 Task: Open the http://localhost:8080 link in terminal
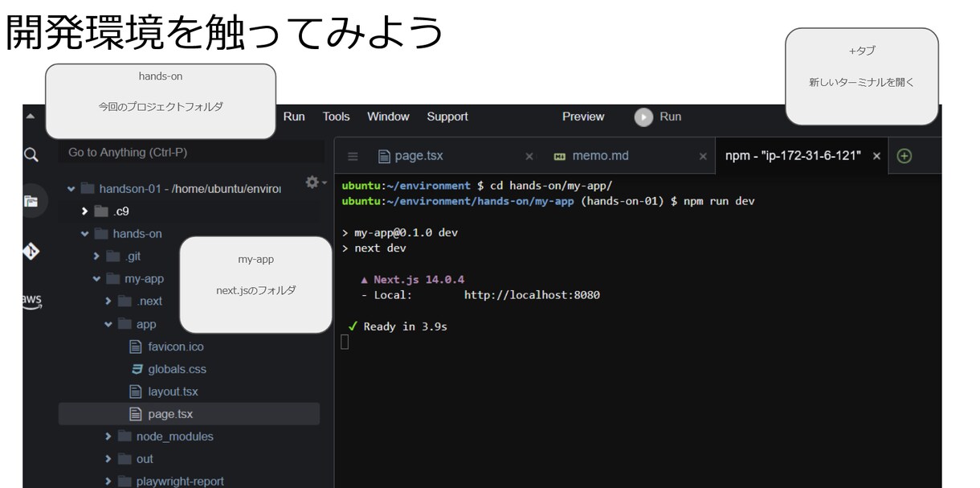click(x=532, y=295)
